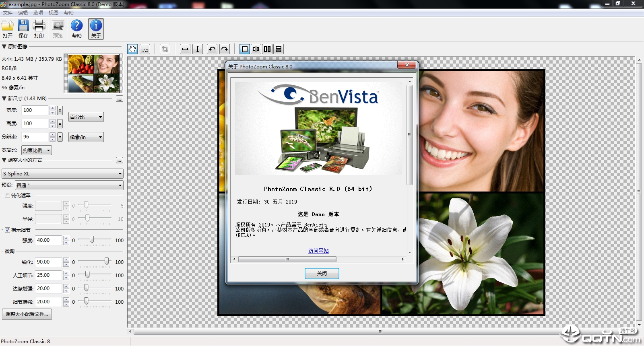This screenshot has height=346, width=644.
Task: Collapse the 原始图像 section
Action: [x=4, y=46]
